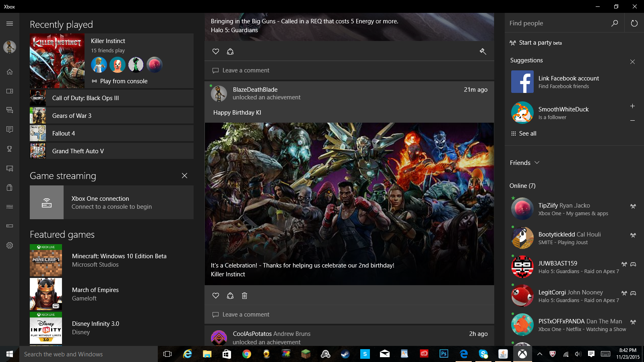This screenshot has height=362, width=644.
Task: Play Killer Instinct from console
Action: pyautogui.click(x=120, y=81)
